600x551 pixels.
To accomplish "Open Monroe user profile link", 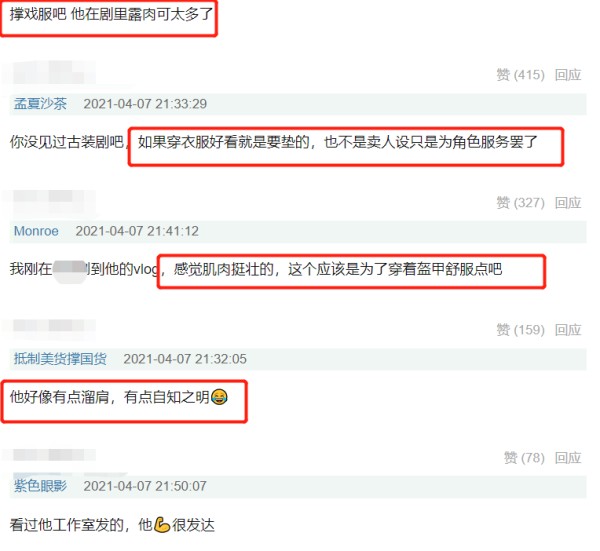I will tap(36, 231).
